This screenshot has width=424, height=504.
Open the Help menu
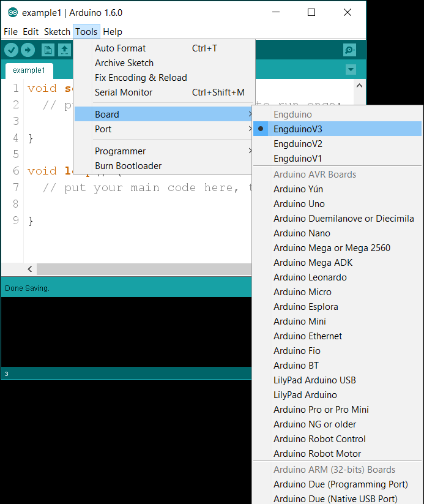point(113,32)
